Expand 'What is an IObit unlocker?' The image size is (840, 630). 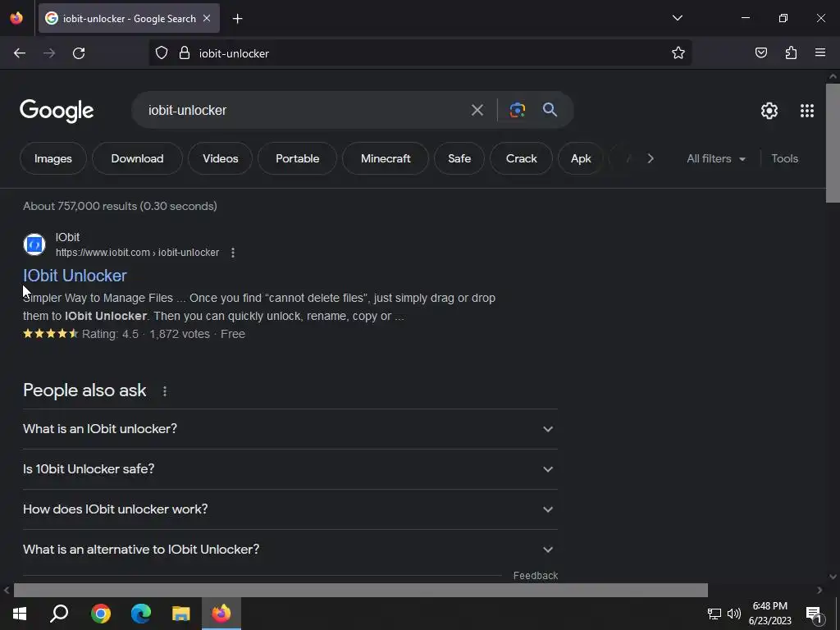coord(290,429)
